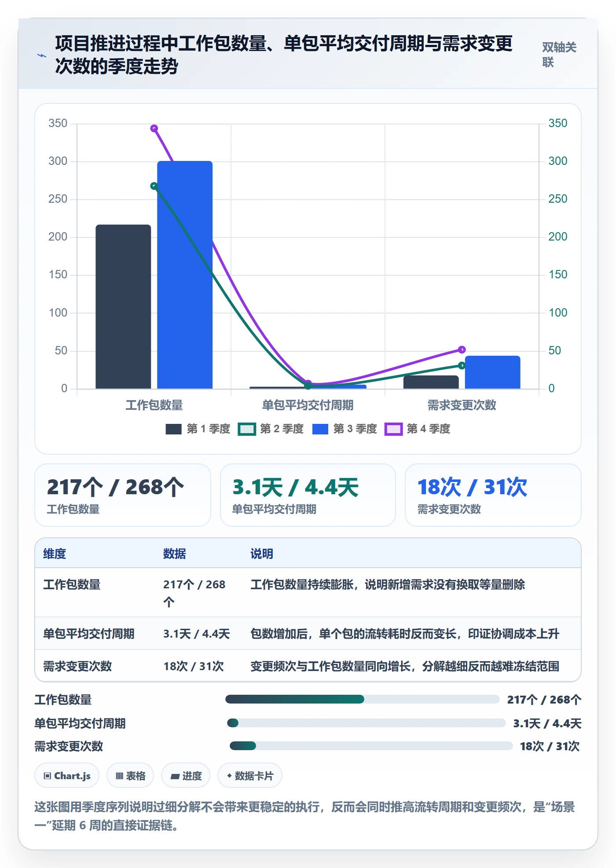Click the 数据 column header
Screen dimensions: 616x868
pyautogui.click(x=175, y=554)
